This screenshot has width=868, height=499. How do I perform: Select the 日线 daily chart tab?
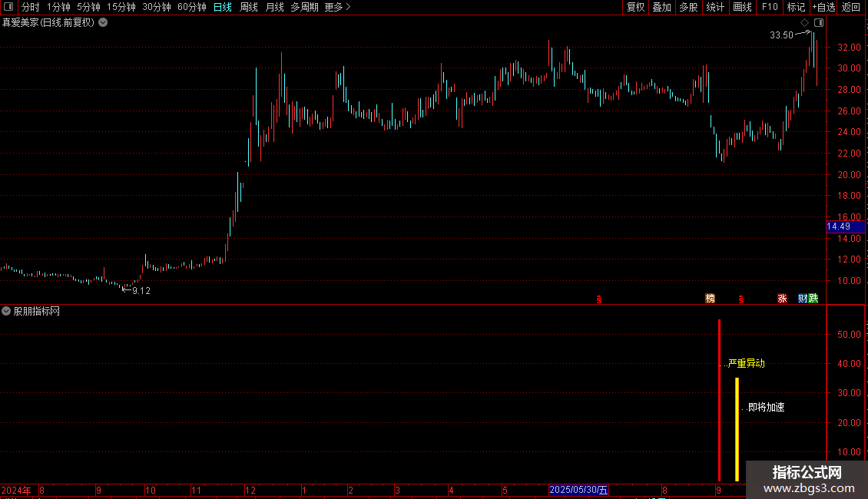223,7
